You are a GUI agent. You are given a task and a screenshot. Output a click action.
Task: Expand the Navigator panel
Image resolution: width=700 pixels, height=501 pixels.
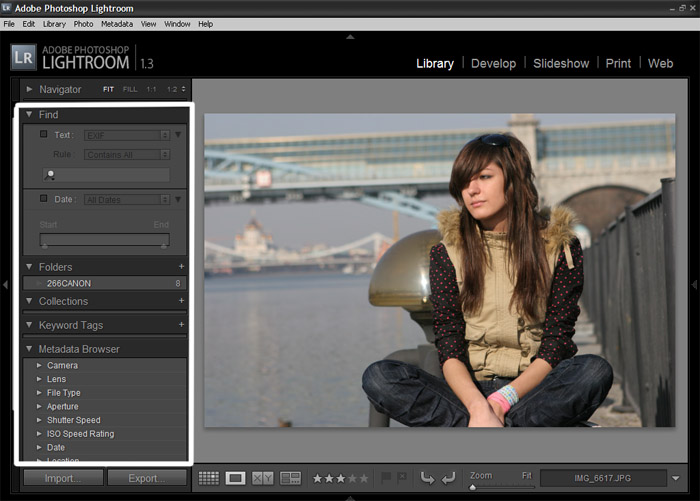(29, 89)
